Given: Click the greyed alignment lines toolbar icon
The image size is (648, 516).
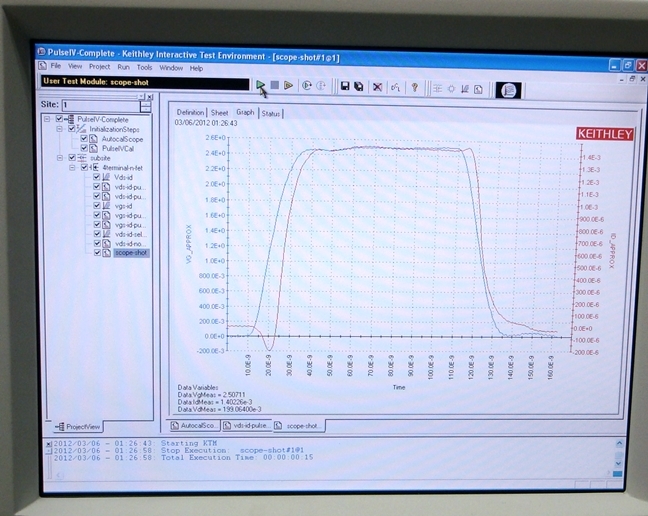Looking at the screenshot, I should (438, 88).
